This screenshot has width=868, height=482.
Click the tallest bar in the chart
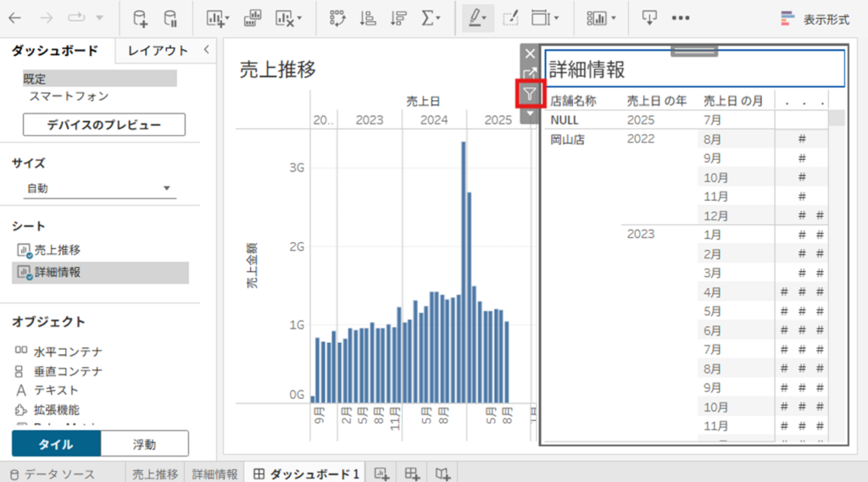[x=464, y=272]
